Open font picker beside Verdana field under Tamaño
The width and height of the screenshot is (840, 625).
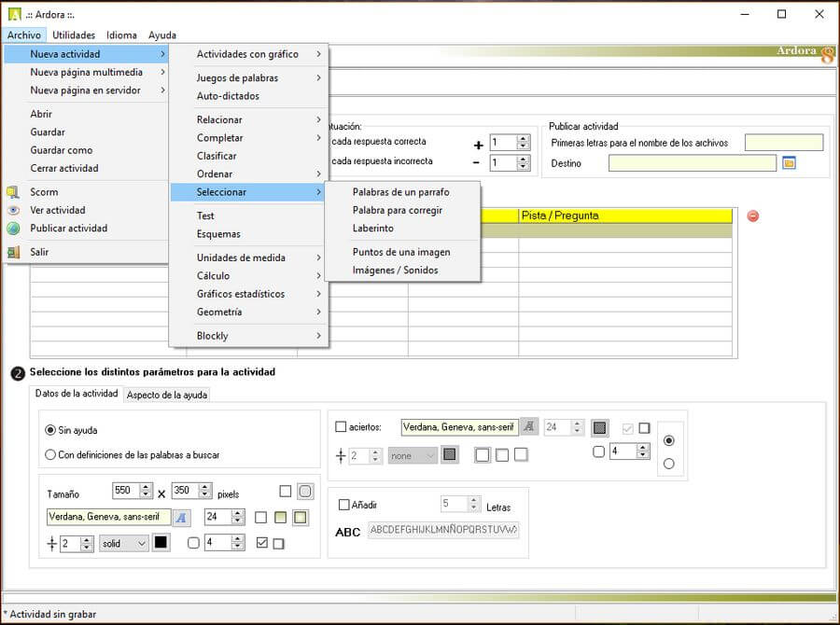[182, 517]
